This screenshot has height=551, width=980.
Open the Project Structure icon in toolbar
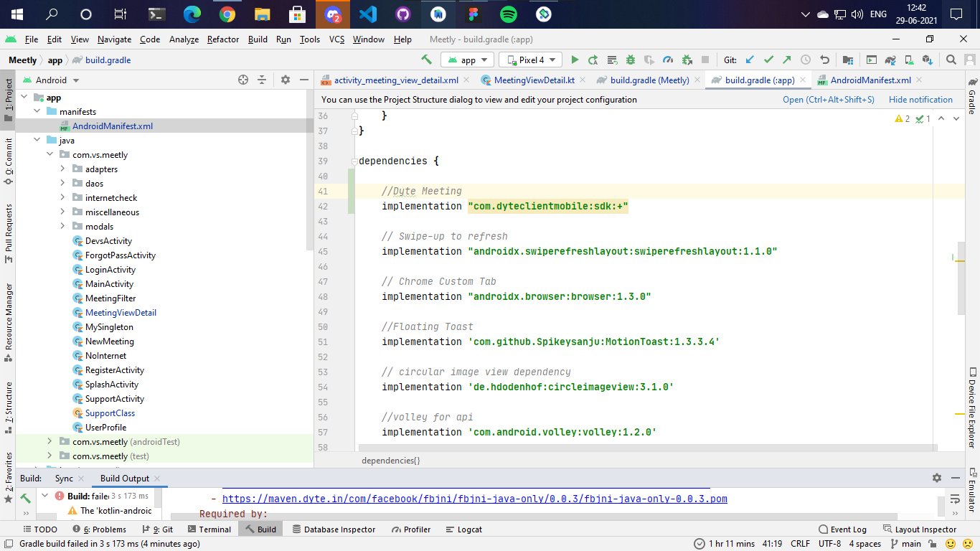847,60
